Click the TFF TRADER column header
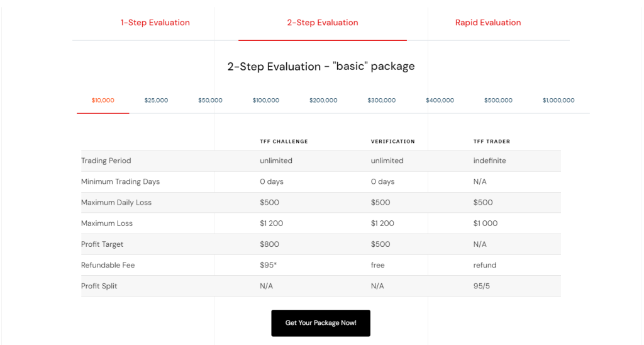 [492, 142]
